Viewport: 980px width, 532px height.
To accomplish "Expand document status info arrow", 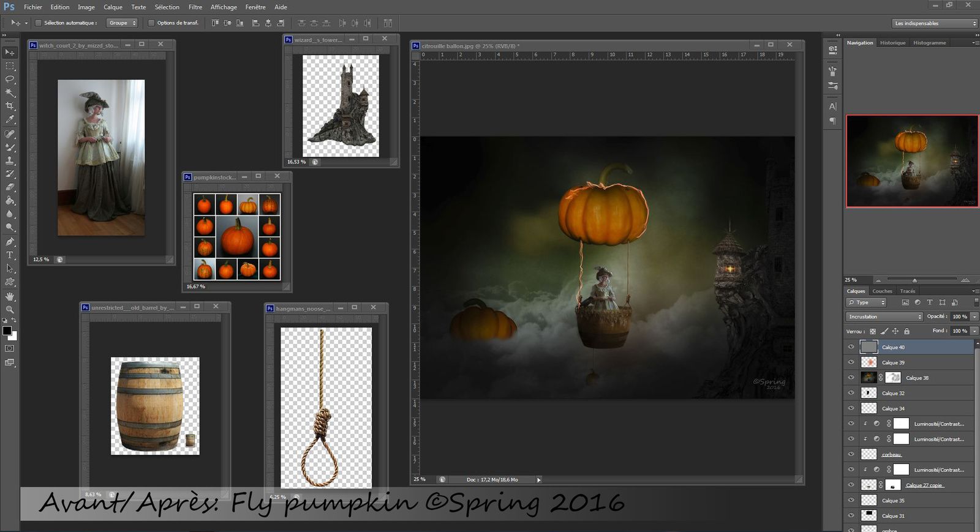I will pyautogui.click(x=538, y=480).
